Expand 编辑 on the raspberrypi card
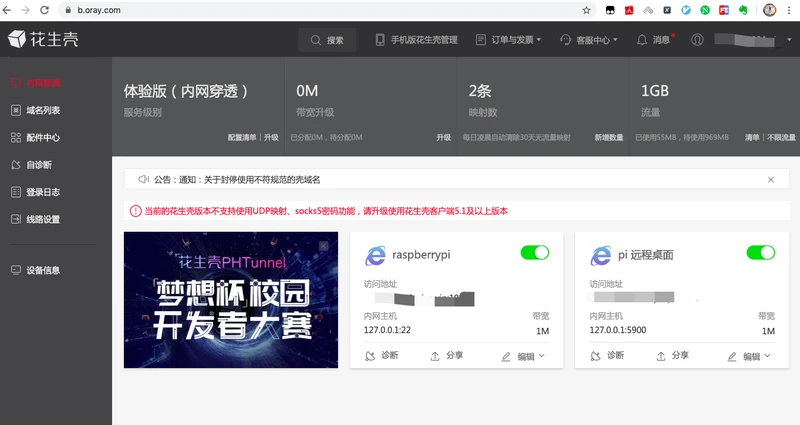 point(523,357)
